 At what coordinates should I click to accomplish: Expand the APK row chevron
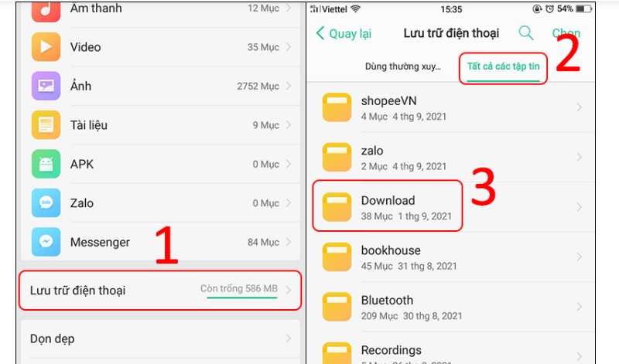[289, 164]
